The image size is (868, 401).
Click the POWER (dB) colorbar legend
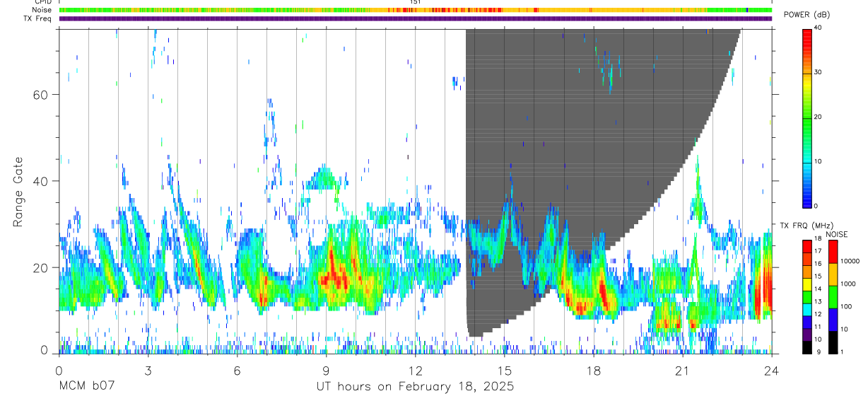click(807, 117)
